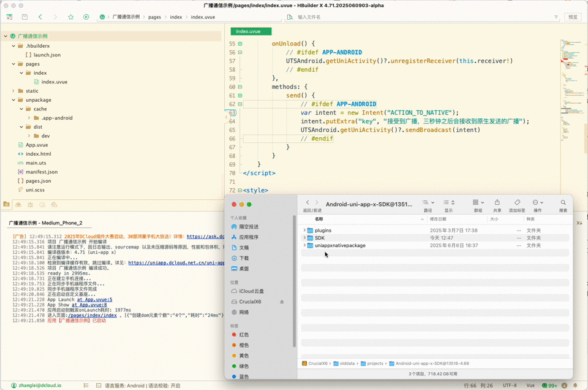This screenshot has width=588, height=390.
Task: Click the /pages/index/index link in console
Action: [92, 315]
